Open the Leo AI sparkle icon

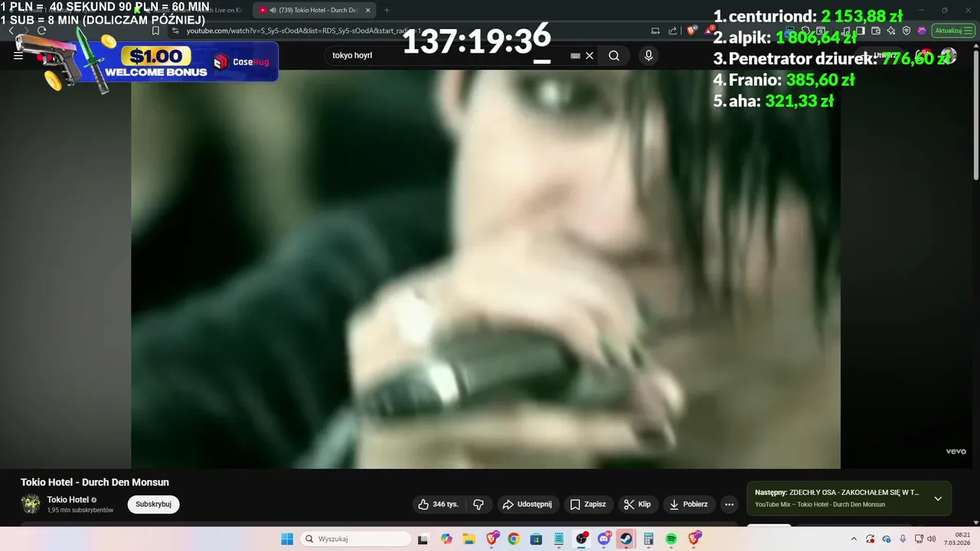pyautogui.click(x=891, y=31)
